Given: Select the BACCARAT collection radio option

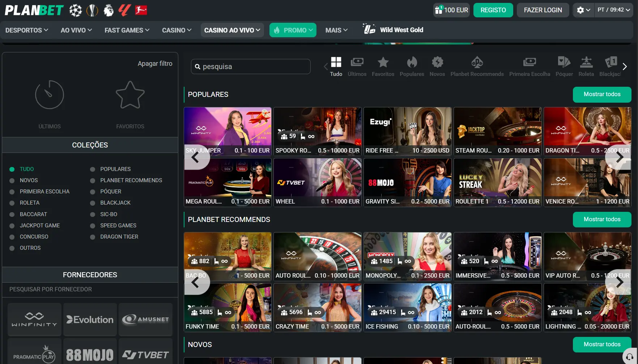Looking at the screenshot, I should pyautogui.click(x=12, y=214).
